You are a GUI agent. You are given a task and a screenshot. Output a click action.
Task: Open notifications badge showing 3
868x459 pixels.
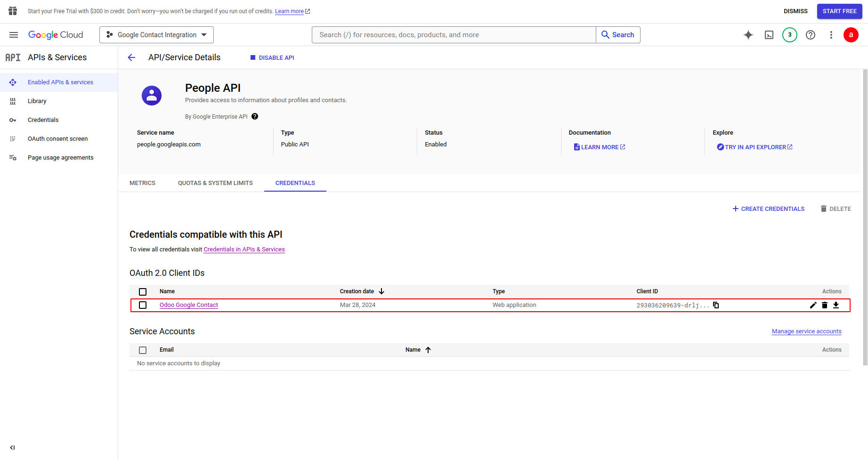(x=790, y=35)
